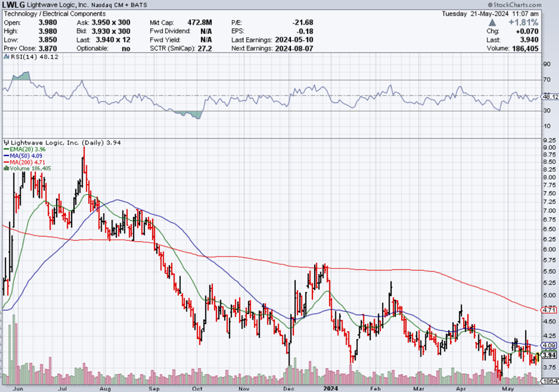Click the RSI(14) 48.12 indicator label

[34, 57]
